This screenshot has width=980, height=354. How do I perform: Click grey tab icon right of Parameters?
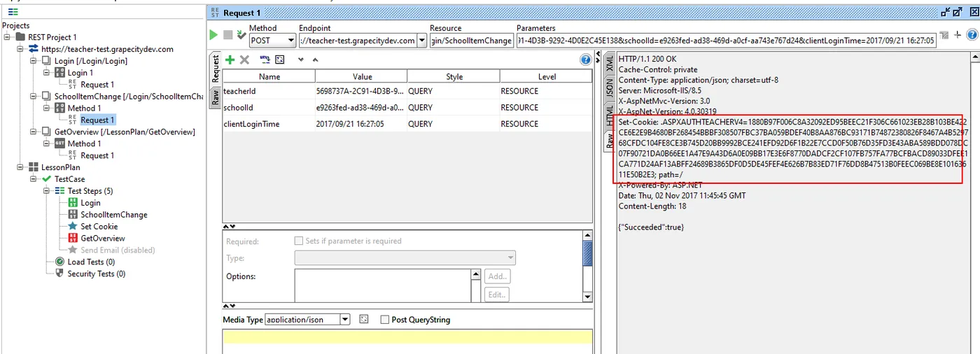[x=945, y=34]
